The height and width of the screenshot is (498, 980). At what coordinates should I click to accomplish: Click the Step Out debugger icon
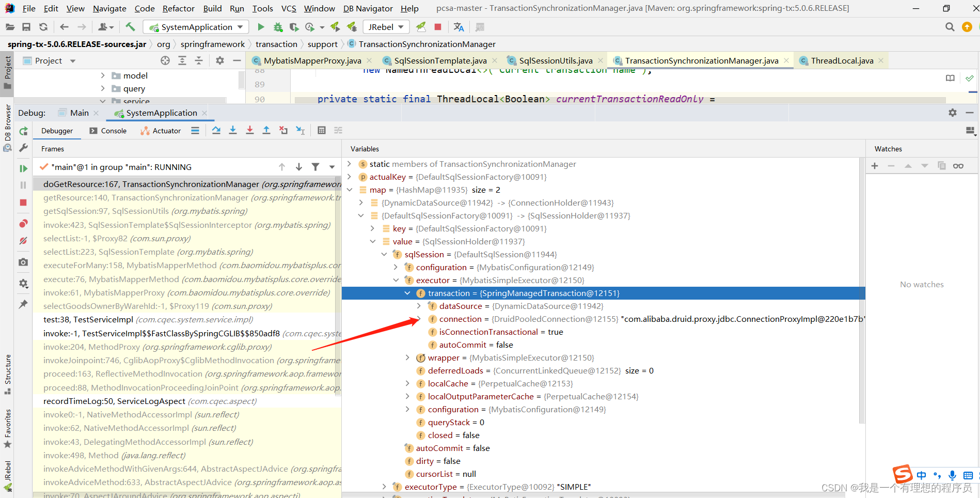[266, 130]
